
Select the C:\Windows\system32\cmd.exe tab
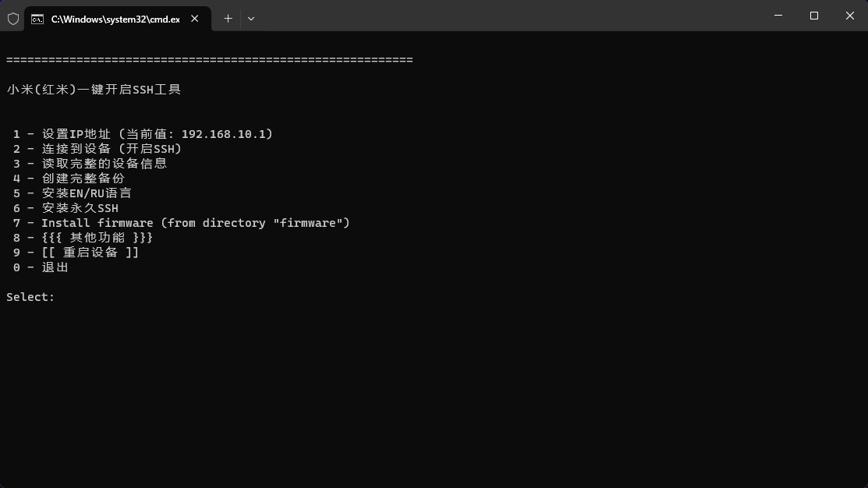tap(115, 19)
